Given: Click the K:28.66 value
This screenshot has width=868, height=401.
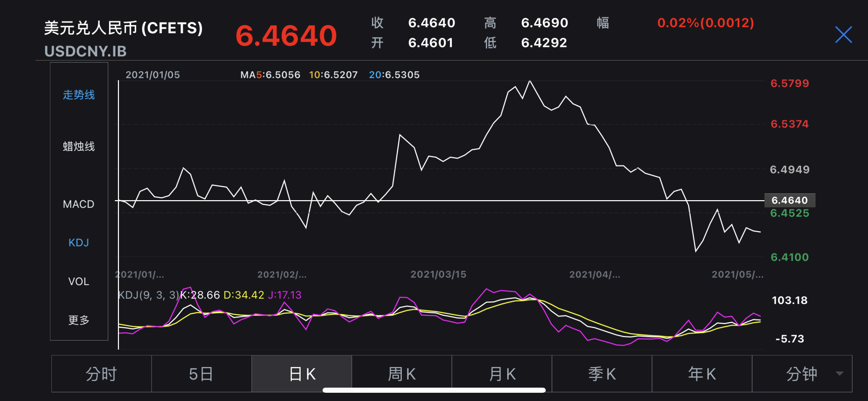Looking at the screenshot, I should [x=200, y=295].
